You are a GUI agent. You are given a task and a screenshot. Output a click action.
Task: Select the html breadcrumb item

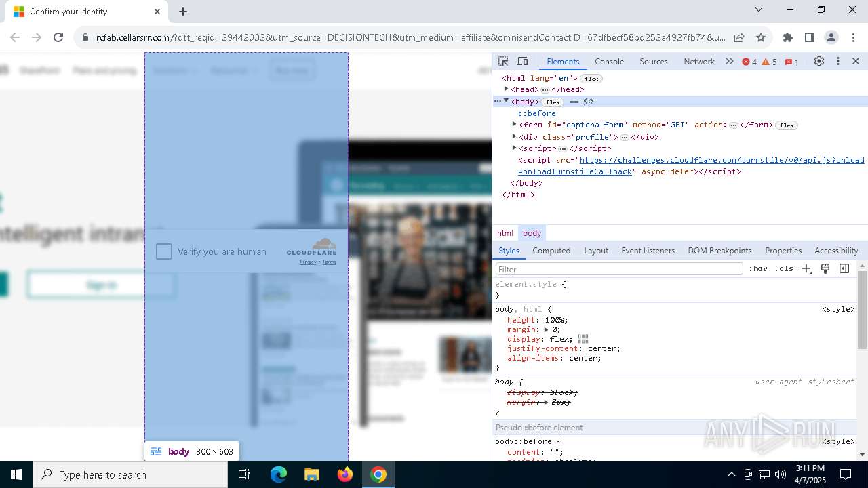click(x=505, y=233)
